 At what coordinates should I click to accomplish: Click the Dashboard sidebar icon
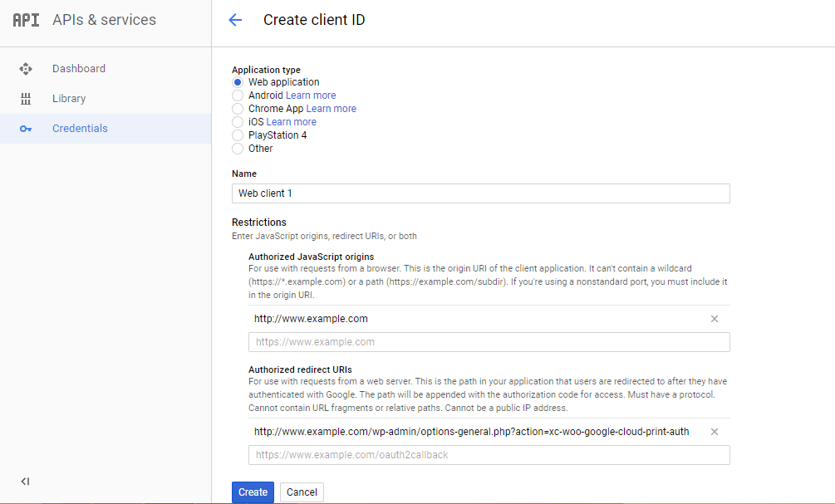click(26, 69)
